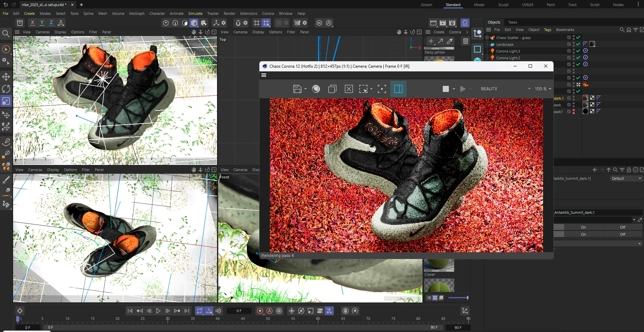Stop the Corona render with the square icon
644x332 pixels.
[x=446, y=89]
